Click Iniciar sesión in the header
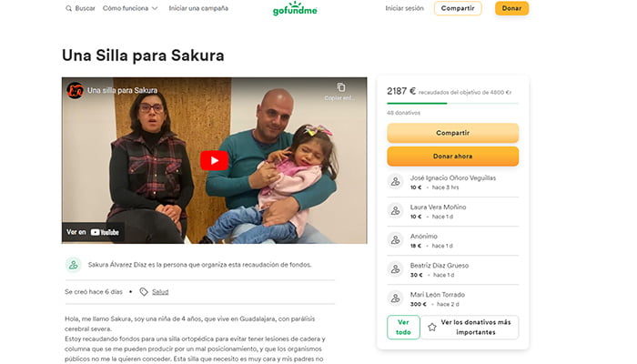Screen dimensions: 637x364 click(404, 8)
